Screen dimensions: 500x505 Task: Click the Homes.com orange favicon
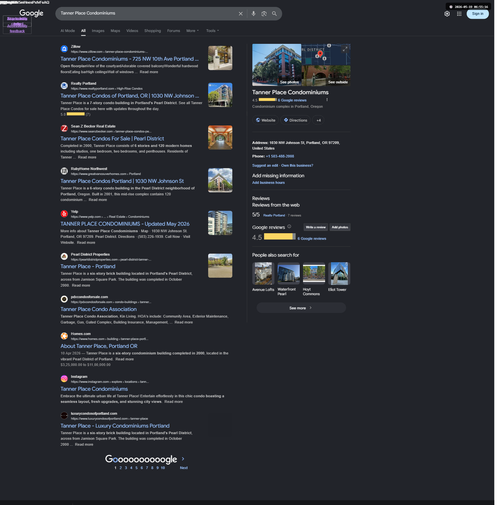point(64,336)
